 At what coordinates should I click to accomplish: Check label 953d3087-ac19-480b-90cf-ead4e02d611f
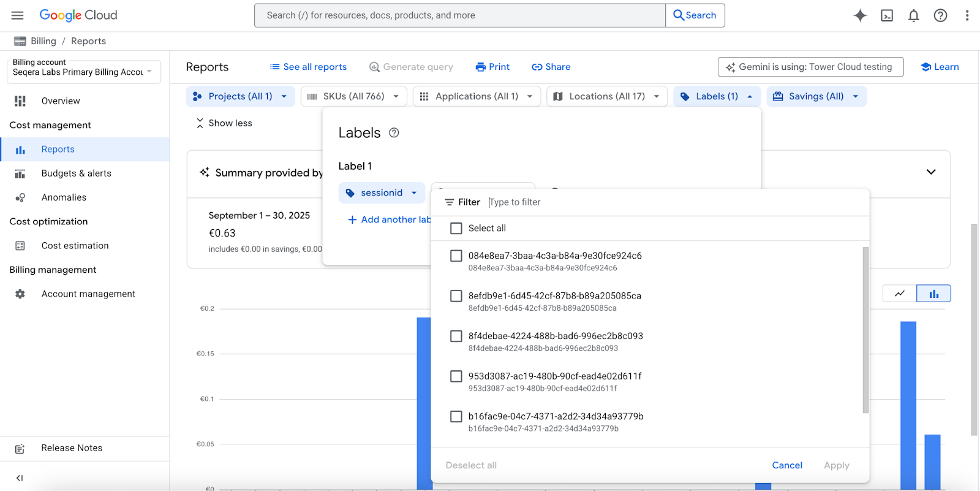coord(456,376)
